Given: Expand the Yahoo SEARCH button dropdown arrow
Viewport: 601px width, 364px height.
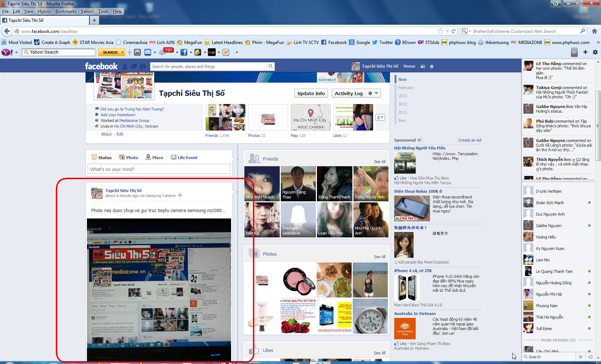Looking at the screenshot, I should point(123,52).
